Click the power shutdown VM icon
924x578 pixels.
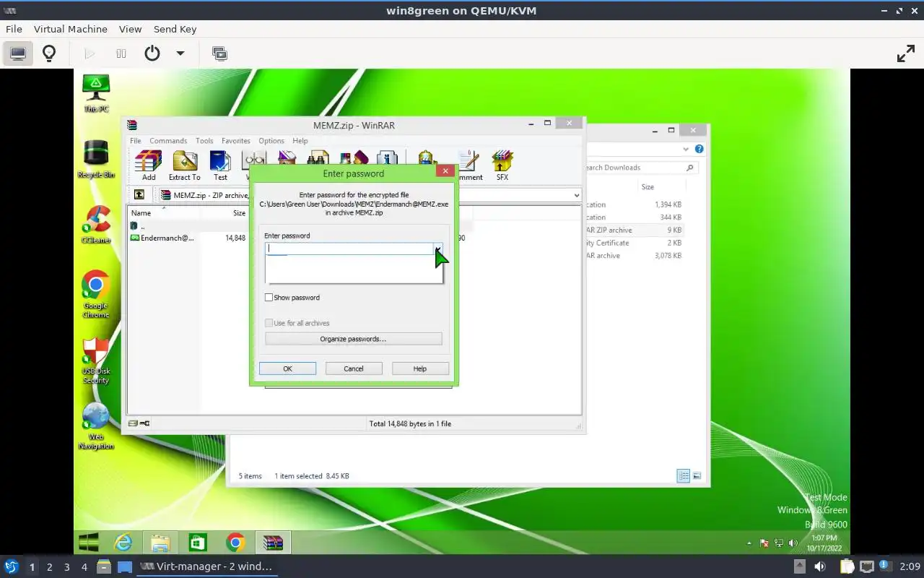click(152, 53)
